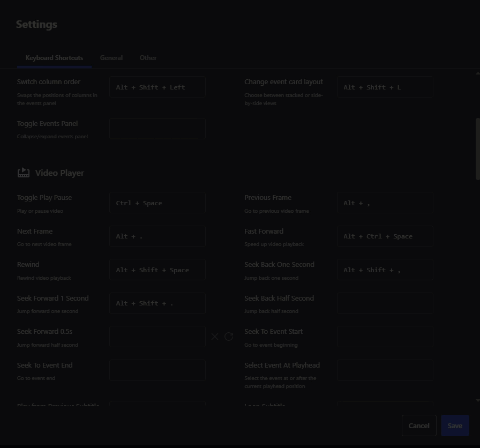Edit the Toggle Play Pause shortcut field
Viewport: 480px width, 448px height.
pos(157,203)
